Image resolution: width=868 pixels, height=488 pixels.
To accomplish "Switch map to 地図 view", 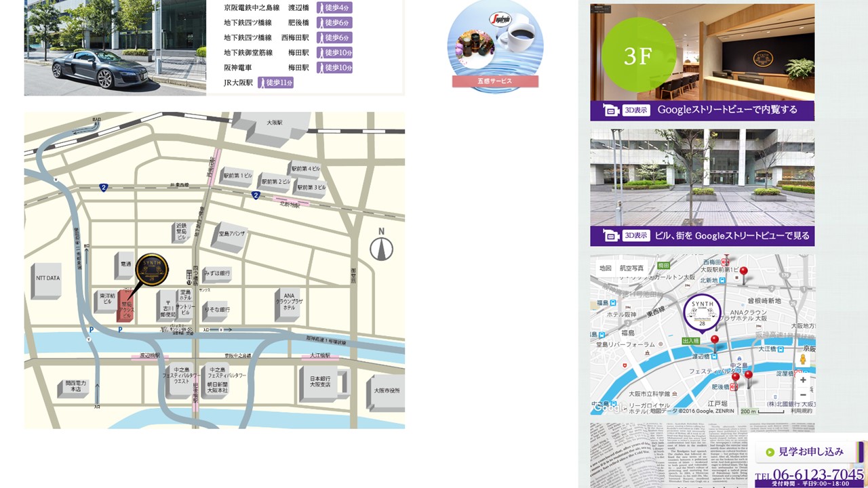I will coord(605,268).
